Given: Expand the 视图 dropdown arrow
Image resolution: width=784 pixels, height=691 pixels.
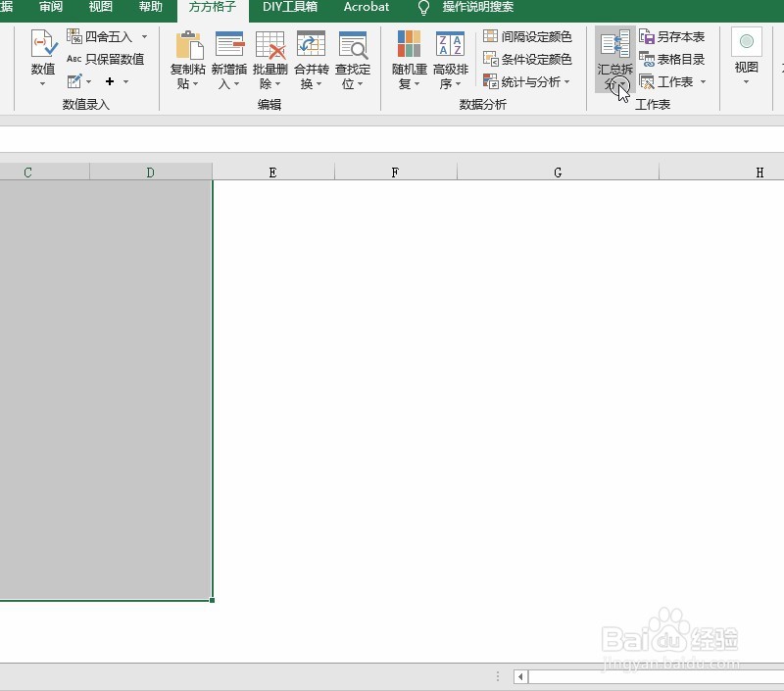Looking at the screenshot, I should pos(746,82).
